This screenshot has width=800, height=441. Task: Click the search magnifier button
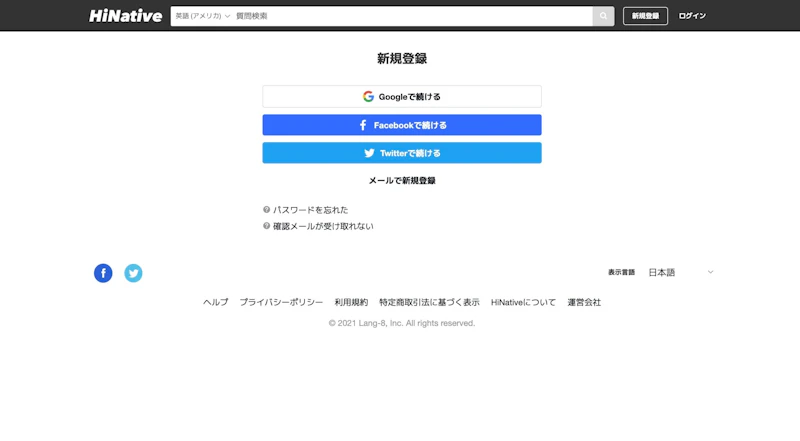pyautogui.click(x=604, y=16)
